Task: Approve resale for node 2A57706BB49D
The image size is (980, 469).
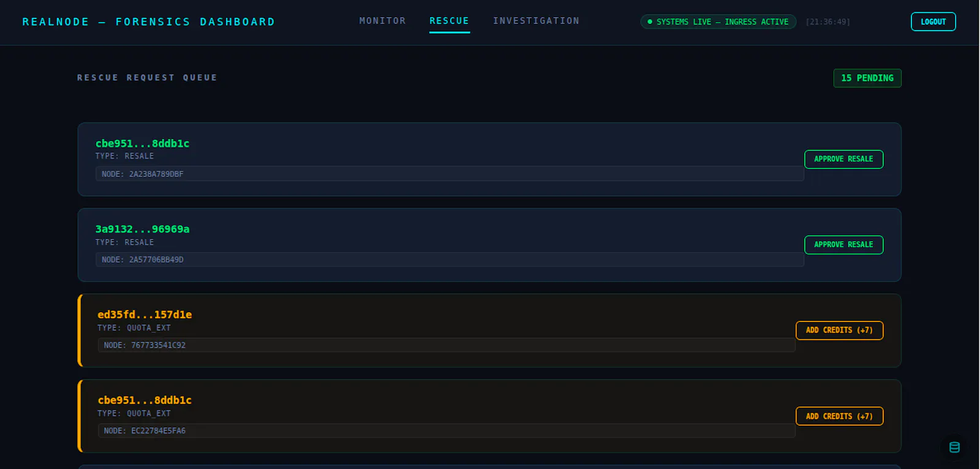Action: tap(843, 245)
